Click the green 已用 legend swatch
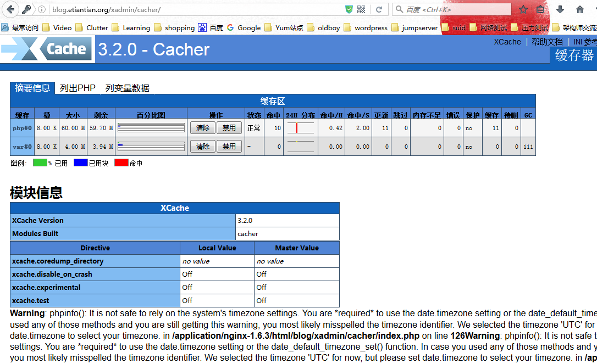Screen dimensions: 597x364 [40, 163]
